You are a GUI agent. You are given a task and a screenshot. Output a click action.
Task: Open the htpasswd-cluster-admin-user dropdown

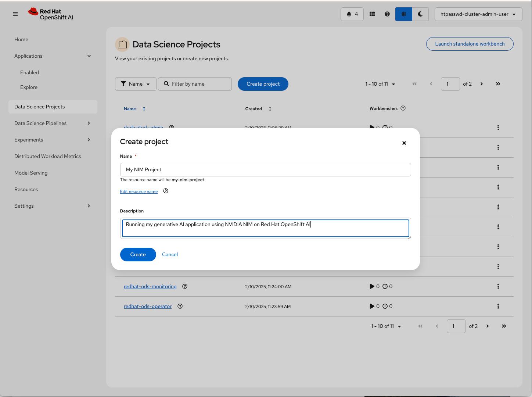pos(478,14)
